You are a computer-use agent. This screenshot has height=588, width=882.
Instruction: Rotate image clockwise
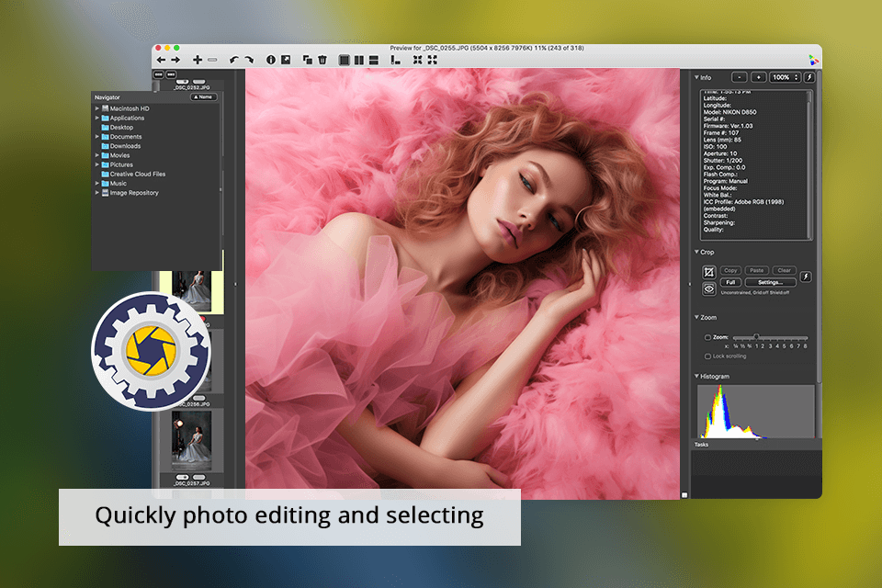[x=249, y=60]
